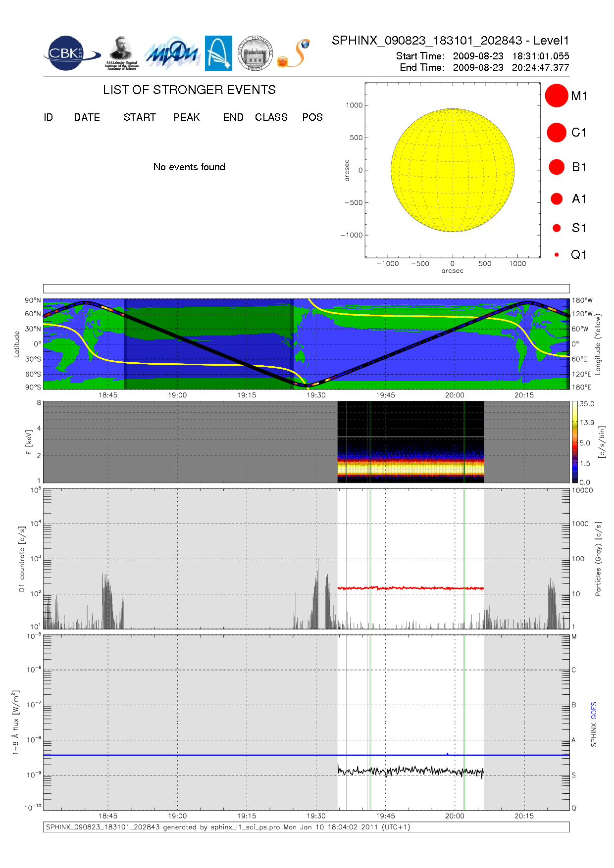Click the red D1 countrate line
This screenshot has height=868, width=614.
click(411, 588)
